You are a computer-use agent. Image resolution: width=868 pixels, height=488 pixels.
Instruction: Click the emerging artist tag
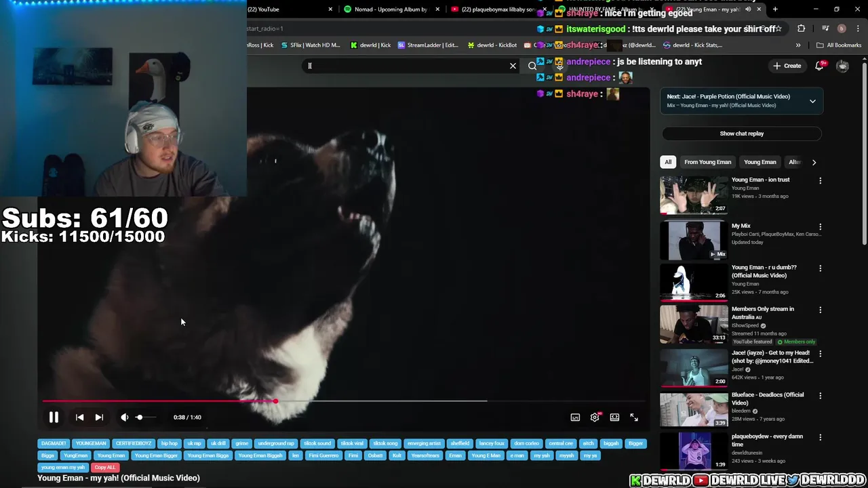(x=424, y=443)
